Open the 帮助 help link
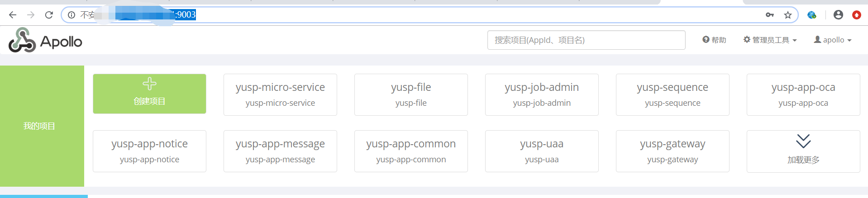The image size is (868, 198). 714,40
